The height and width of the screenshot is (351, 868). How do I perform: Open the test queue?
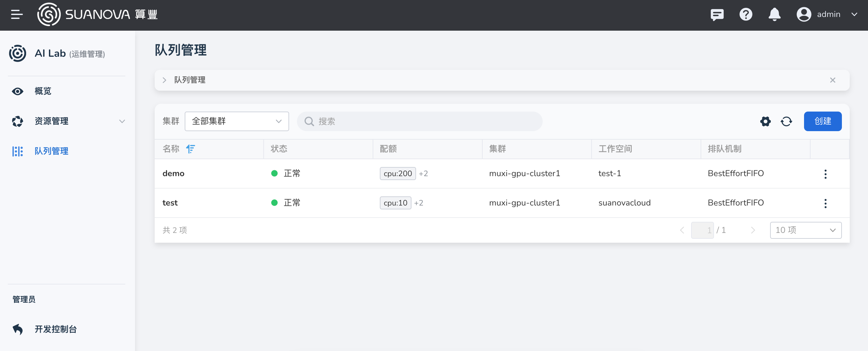click(x=170, y=203)
